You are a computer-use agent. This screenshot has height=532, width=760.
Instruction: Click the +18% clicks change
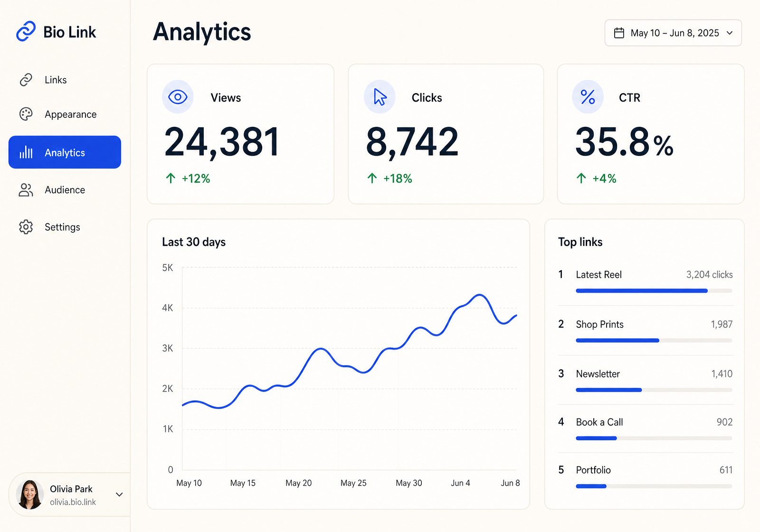click(x=398, y=179)
